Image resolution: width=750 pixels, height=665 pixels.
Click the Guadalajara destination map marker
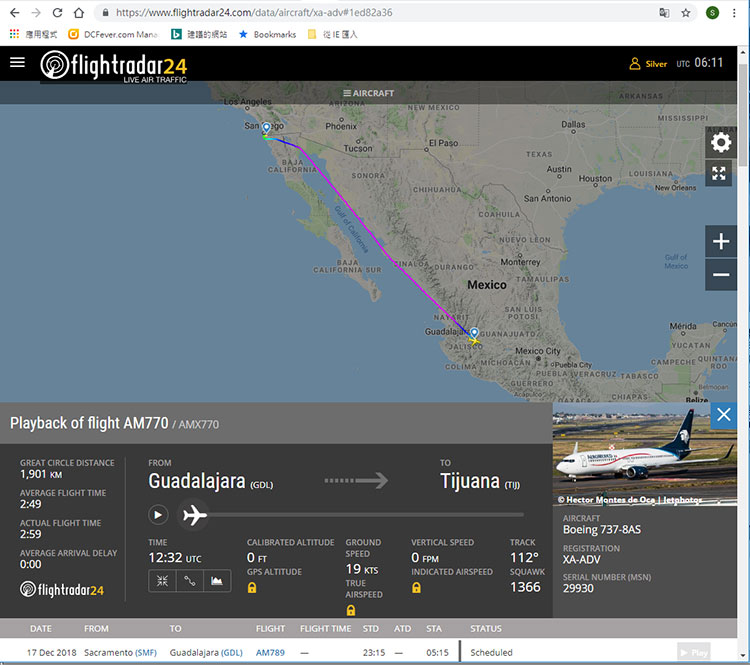point(474,332)
